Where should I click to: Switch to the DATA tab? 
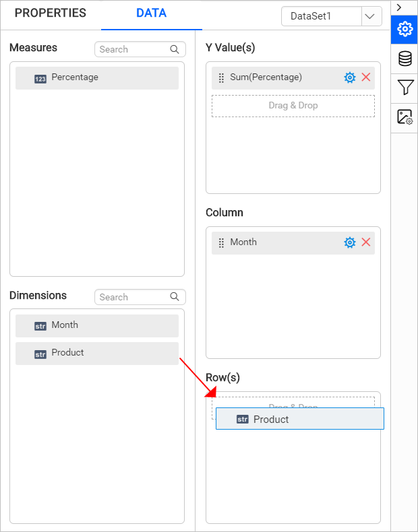[x=151, y=13]
